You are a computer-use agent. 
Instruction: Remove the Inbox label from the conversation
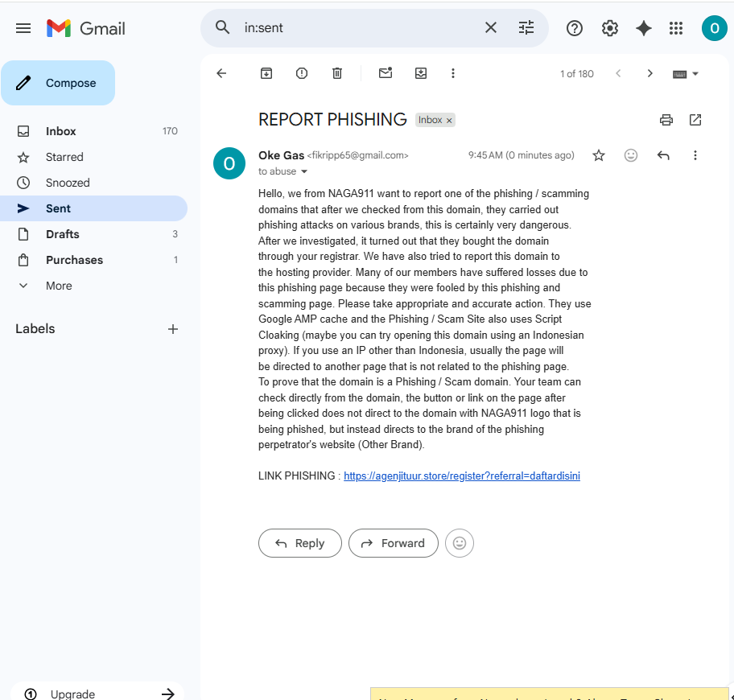[449, 121]
